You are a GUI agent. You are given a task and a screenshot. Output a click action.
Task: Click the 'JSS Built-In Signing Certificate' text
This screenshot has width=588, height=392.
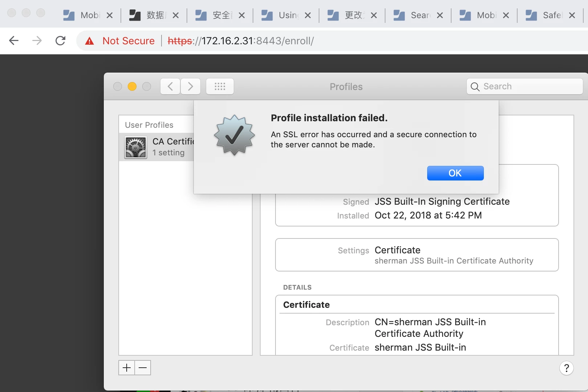(x=442, y=201)
